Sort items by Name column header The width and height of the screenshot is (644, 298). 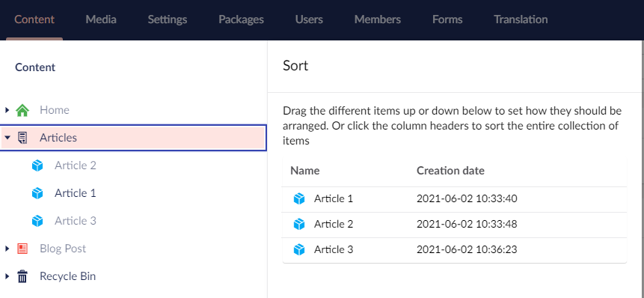tap(304, 171)
